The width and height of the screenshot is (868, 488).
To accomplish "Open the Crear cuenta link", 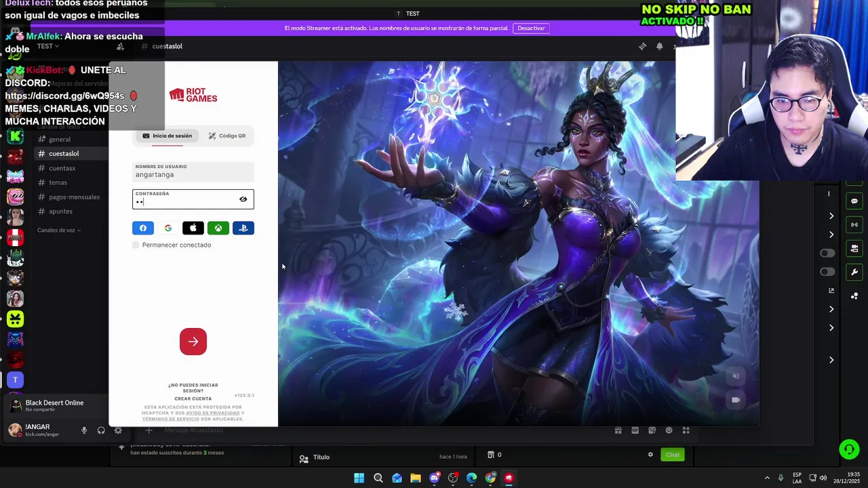I will (193, 399).
